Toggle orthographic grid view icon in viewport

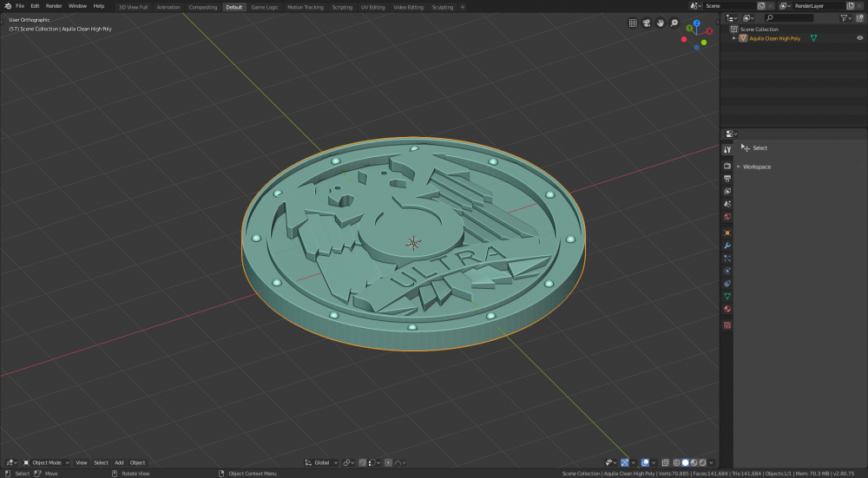pyautogui.click(x=633, y=23)
